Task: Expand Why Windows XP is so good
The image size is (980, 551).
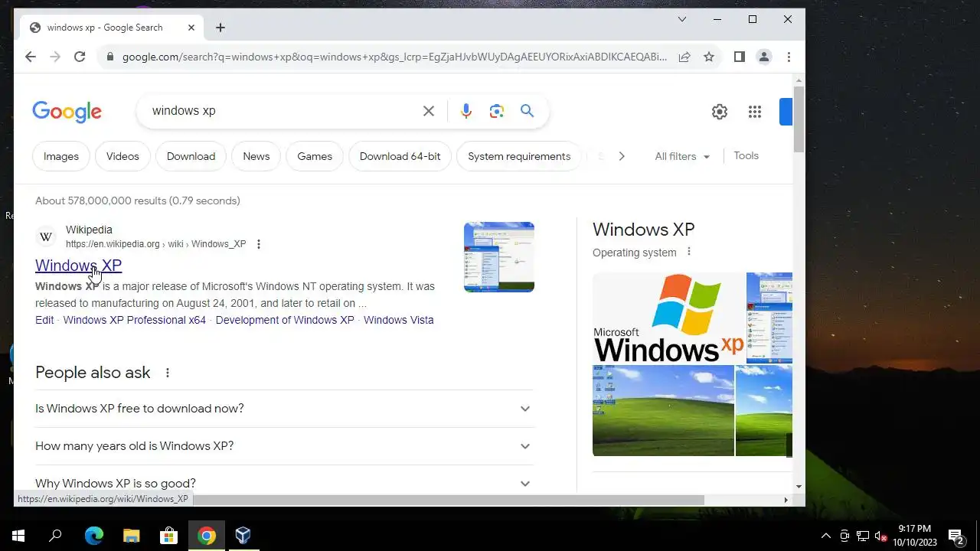Action: (284, 483)
